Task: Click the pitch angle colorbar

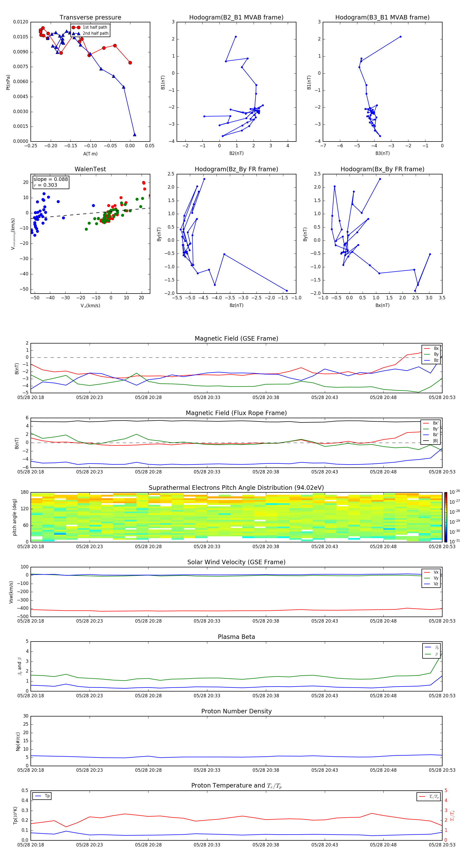Action: point(446,517)
